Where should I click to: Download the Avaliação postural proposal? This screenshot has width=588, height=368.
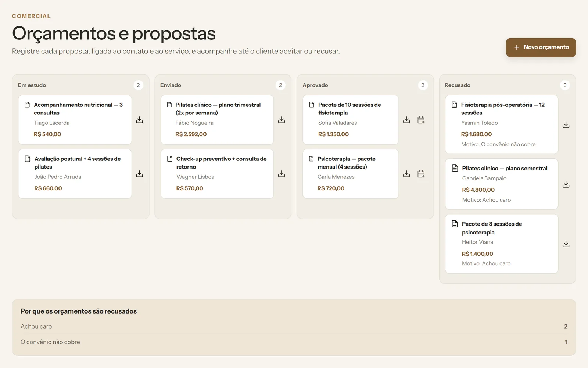[x=140, y=174]
